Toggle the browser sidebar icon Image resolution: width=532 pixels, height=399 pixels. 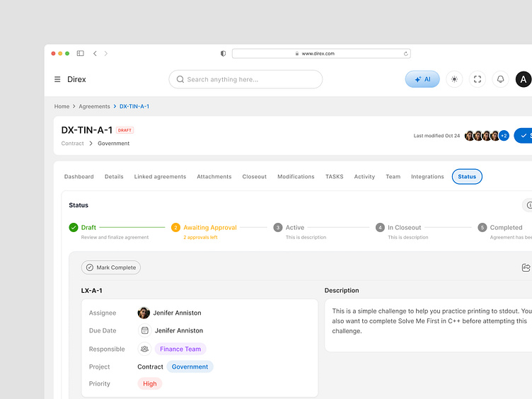click(81, 53)
